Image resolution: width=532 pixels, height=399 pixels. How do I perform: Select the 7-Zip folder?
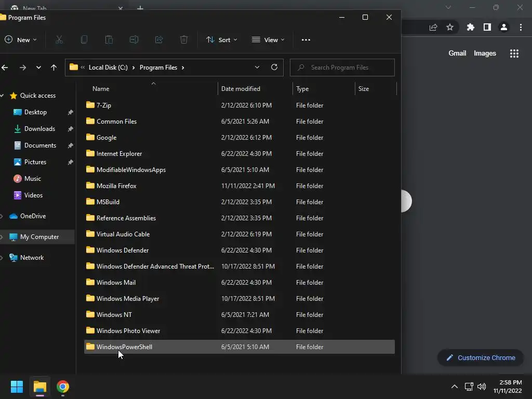tap(239, 105)
